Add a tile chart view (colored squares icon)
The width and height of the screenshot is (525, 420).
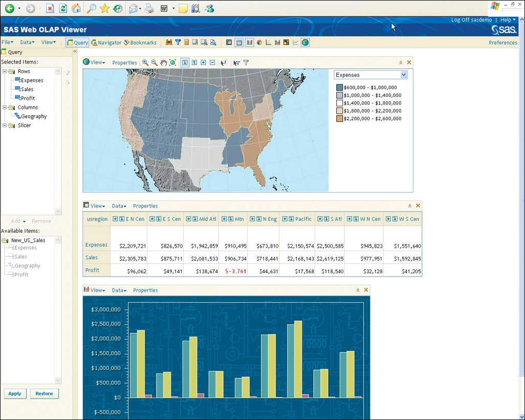coord(286,42)
